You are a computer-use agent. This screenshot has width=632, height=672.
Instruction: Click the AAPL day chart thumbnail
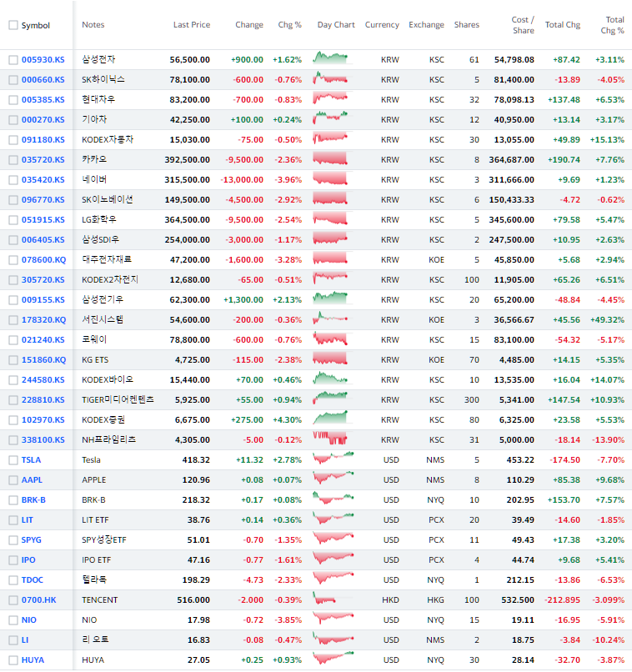pos(334,479)
